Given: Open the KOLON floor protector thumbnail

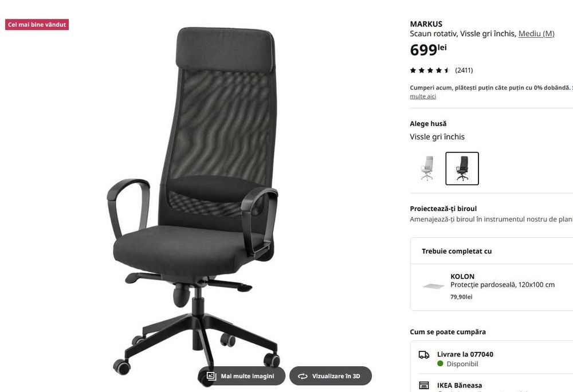Looking at the screenshot, I should (433, 286).
